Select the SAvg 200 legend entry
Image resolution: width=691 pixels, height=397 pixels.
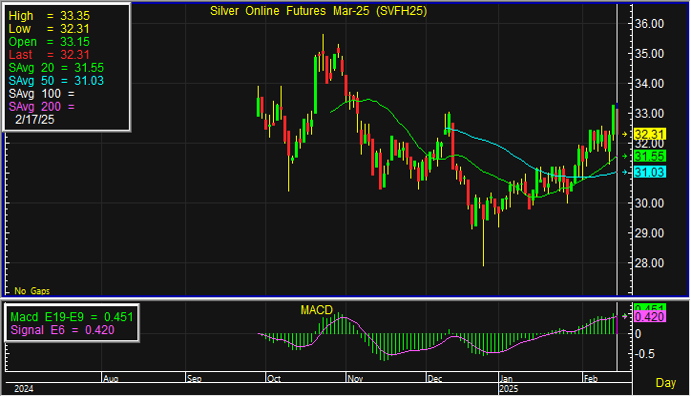pyautogui.click(x=42, y=107)
